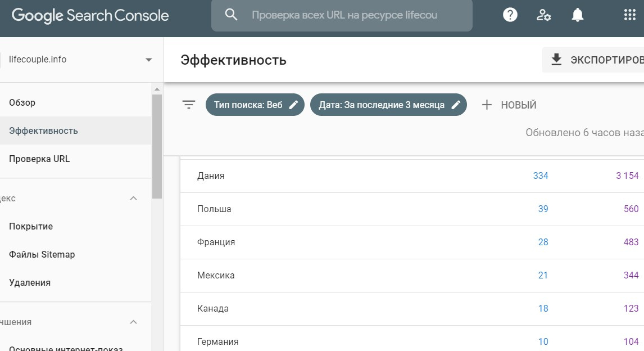The image size is (644, 351).
Task: Click pencil on Тип поиска: Веб chip
Action: point(293,105)
